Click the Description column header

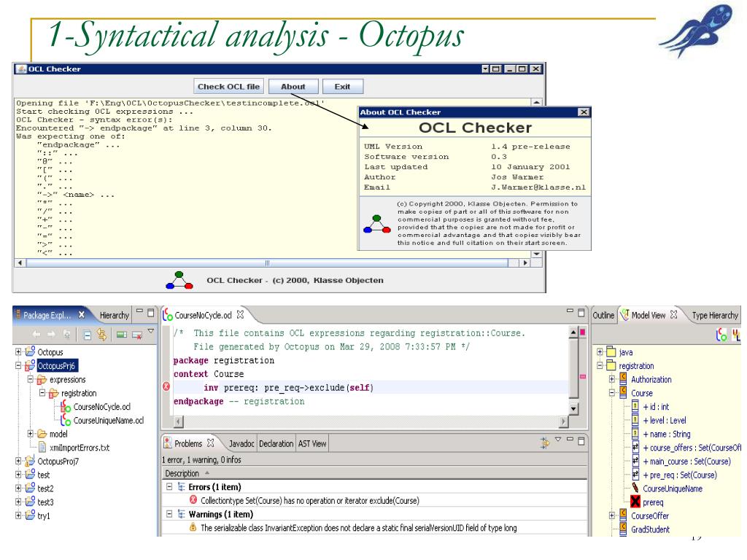(x=182, y=473)
